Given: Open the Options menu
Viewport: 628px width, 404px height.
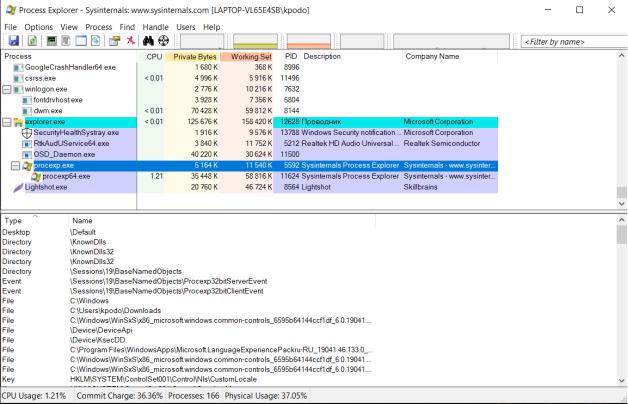Looking at the screenshot, I should [38, 27].
